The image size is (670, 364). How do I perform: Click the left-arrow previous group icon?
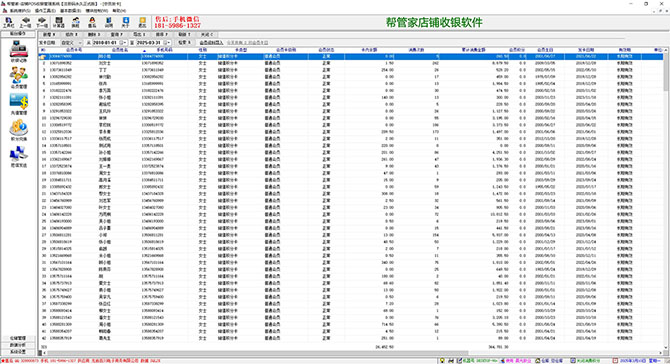(x=26, y=22)
